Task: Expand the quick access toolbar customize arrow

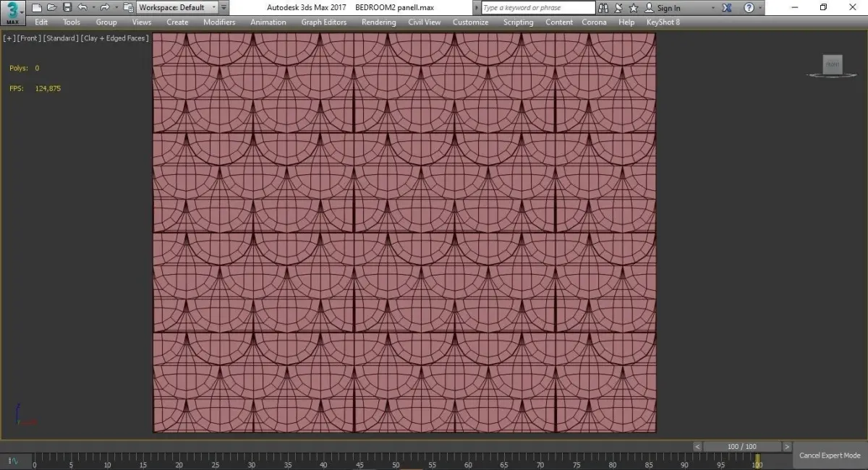Action: point(224,8)
